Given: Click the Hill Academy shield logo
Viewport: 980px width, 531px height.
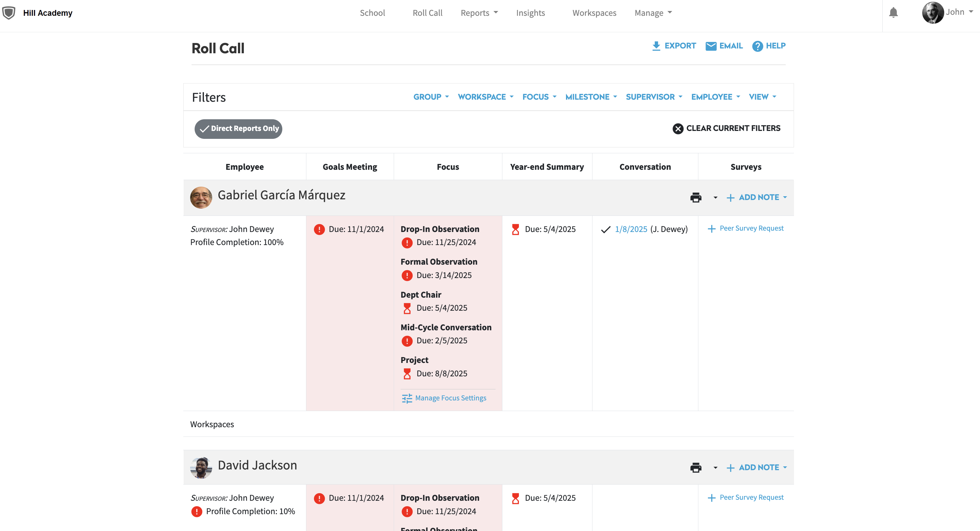Looking at the screenshot, I should pos(9,13).
